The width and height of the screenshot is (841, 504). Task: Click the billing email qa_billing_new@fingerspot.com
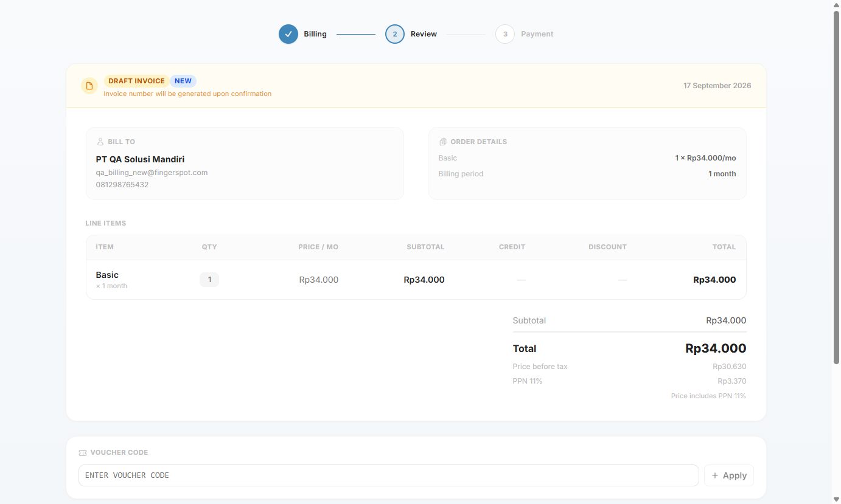[152, 173]
